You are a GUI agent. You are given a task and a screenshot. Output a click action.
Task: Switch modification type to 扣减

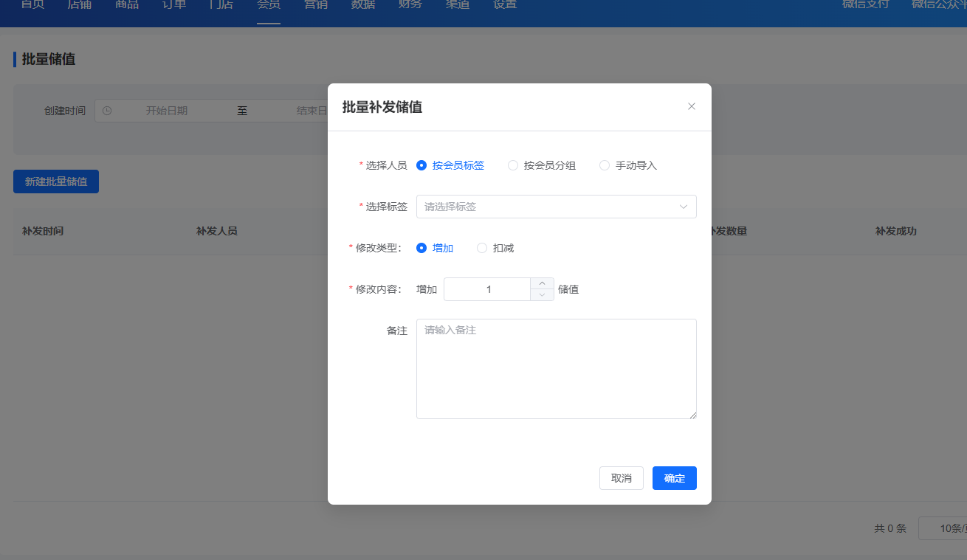(495, 248)
